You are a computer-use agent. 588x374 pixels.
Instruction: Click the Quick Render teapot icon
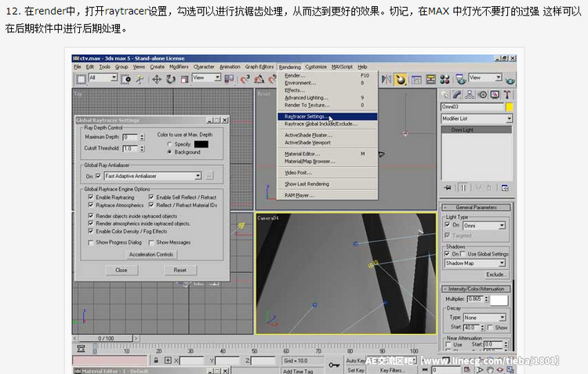click(x=510, y=80)
